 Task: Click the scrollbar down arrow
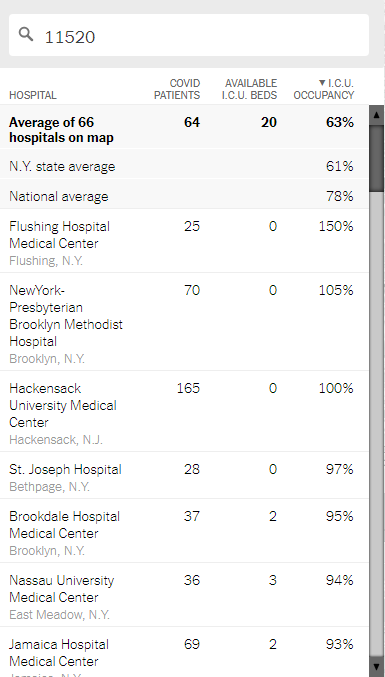tap(376, 666)
